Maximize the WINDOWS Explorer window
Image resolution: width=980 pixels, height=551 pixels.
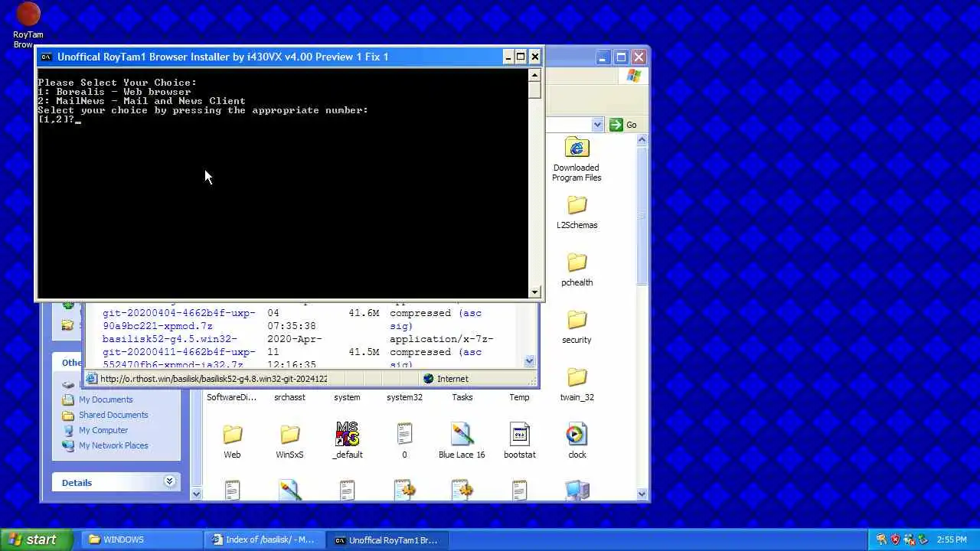click(621, 57)
